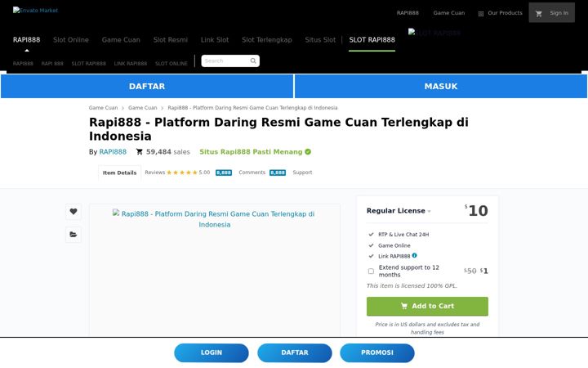Image resolution: width=588 pixels, height=368 pixels.
Task: Click the search magnifier icon
Action: (253, 61)
